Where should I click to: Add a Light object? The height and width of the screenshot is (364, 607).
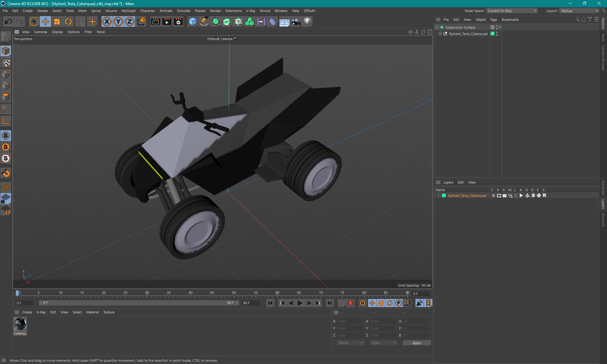307,21
